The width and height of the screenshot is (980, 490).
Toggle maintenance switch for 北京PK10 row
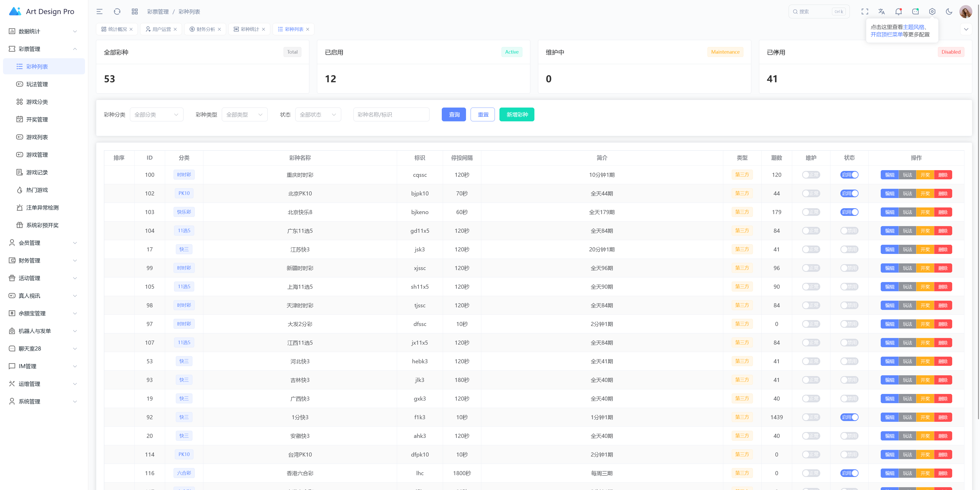pyautogui.click(x=811, y=193)
